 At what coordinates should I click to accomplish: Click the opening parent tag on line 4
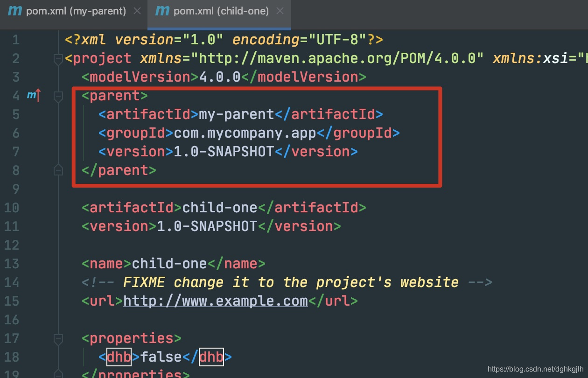115,96
